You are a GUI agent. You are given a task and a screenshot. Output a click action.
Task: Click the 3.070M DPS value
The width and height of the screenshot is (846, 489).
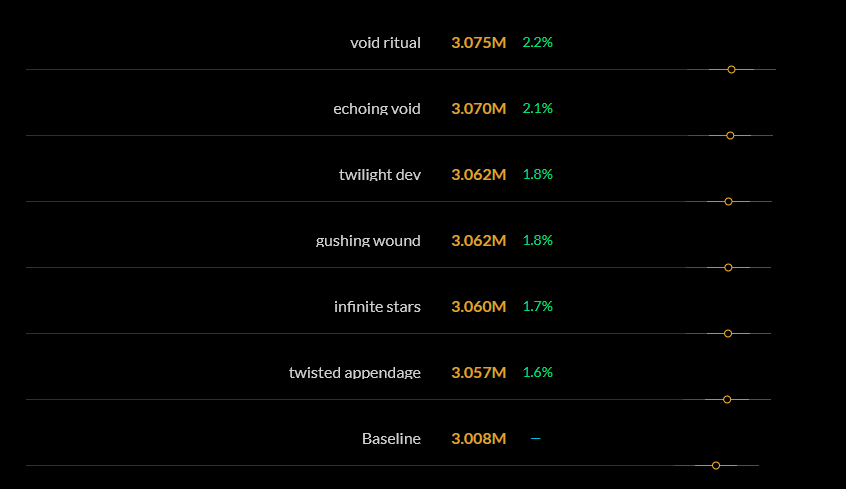click(479, 108)
